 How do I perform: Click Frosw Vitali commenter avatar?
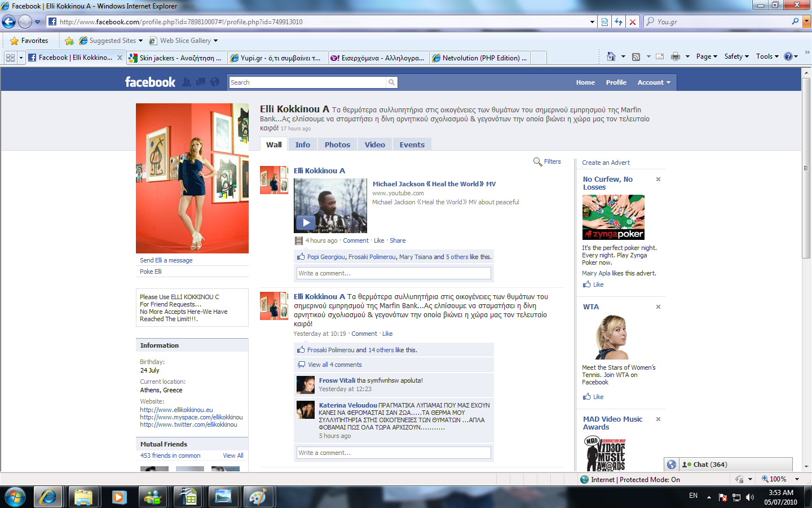pos(306,385)
